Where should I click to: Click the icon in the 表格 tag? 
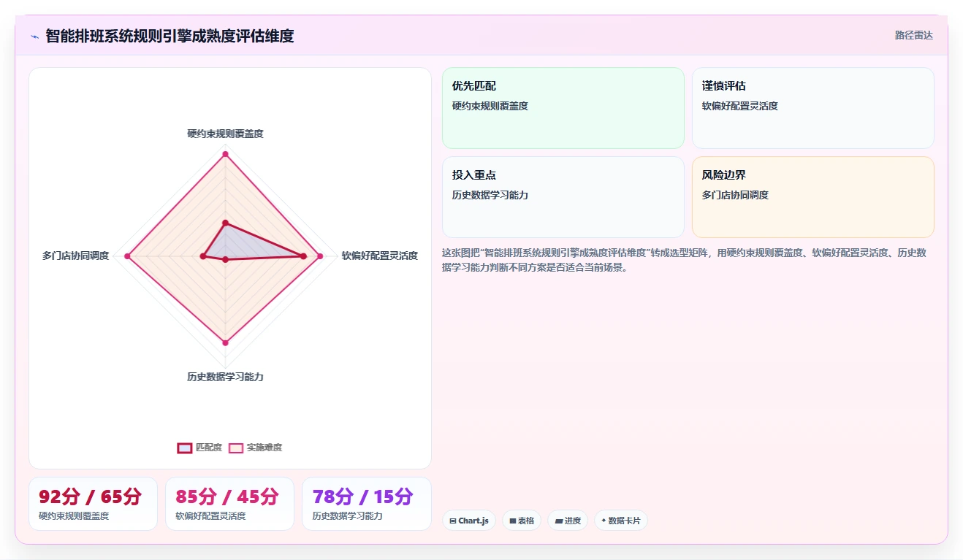tap(513, 521)
